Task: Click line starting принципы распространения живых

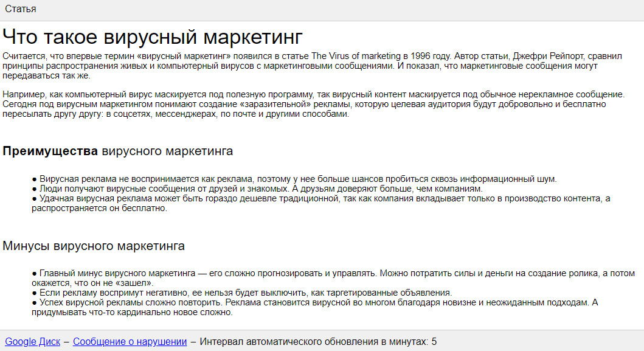Action: coord(300,66)
